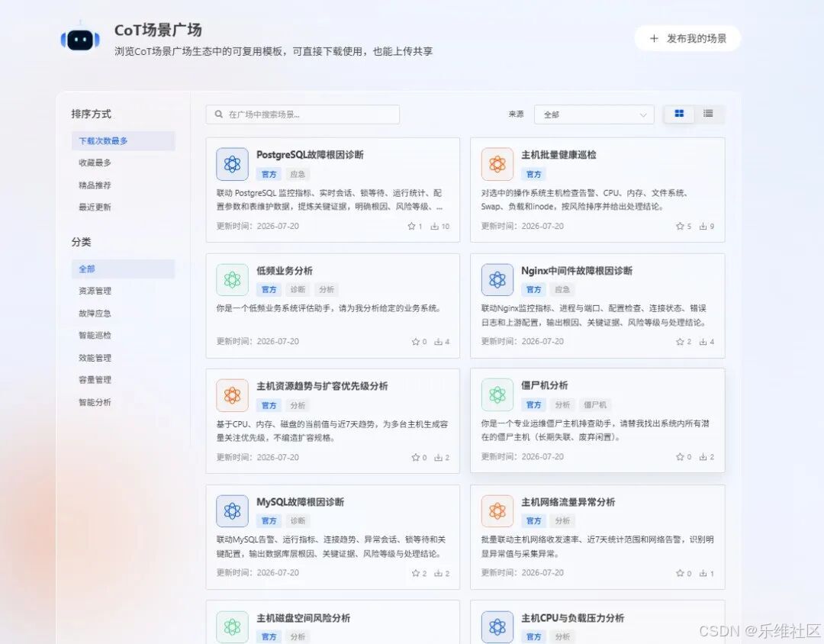Select category 效能管理
Image resolution: width=824 pixels, height=644 pixels.
click(95, 358)
